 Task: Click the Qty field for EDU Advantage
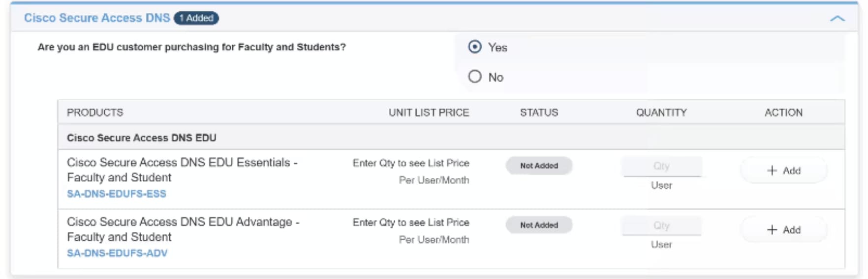pos(661,225)
